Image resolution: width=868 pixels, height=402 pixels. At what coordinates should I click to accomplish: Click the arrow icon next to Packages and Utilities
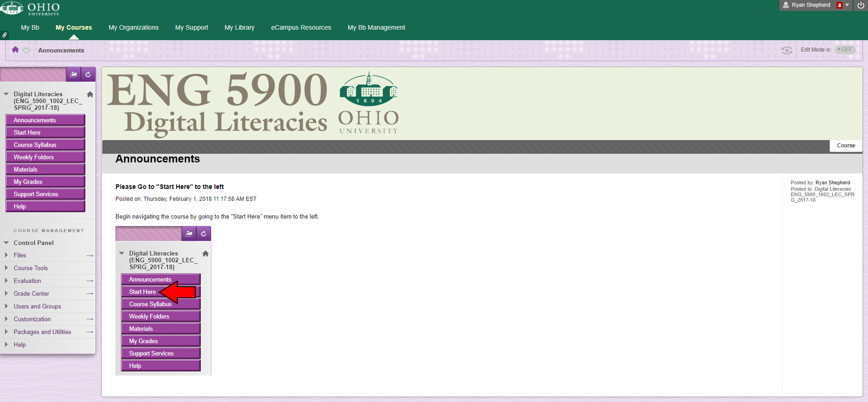pos(90,332)
